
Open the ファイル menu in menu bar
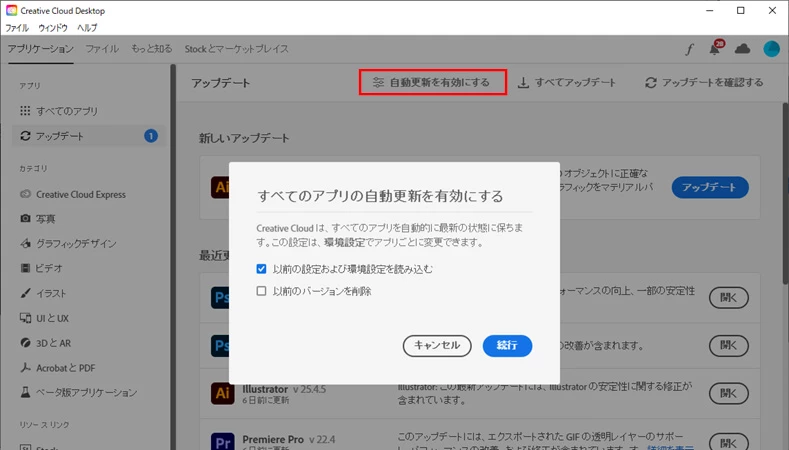(x=17, y=28)
